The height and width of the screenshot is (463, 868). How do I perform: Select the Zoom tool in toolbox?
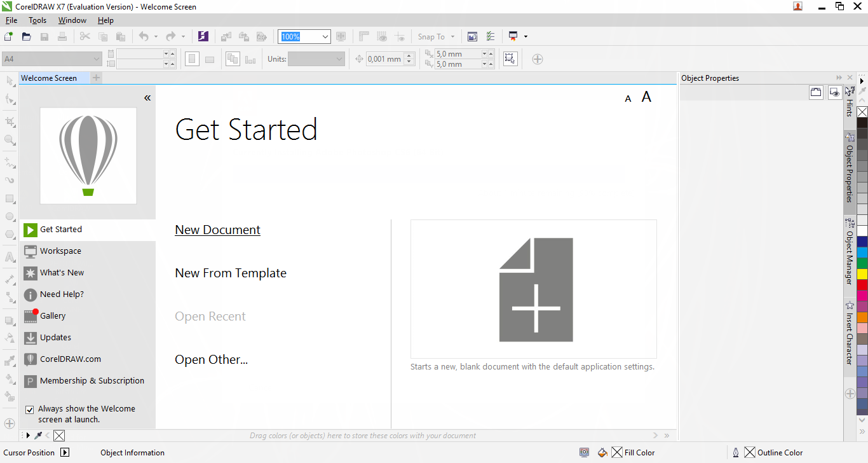pyautogui.click(x=10, y=139)
